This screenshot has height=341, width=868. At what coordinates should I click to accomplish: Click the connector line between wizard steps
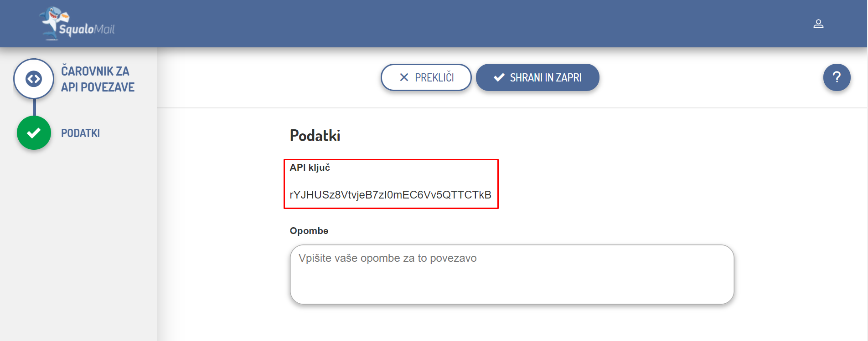(35, 108)
